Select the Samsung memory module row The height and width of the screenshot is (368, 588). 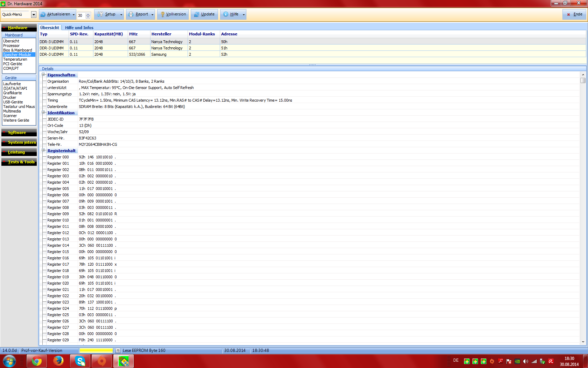click(x=312, y=54)
